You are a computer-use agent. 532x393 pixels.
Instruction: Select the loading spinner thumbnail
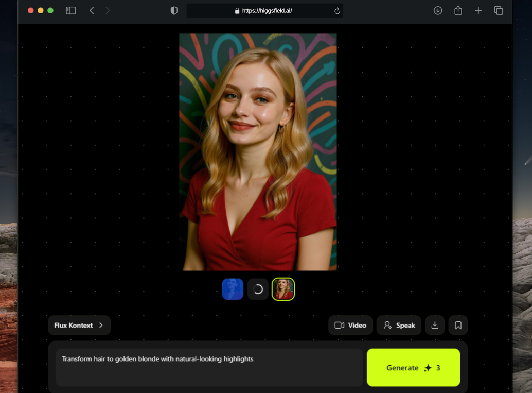coord(258,289)
